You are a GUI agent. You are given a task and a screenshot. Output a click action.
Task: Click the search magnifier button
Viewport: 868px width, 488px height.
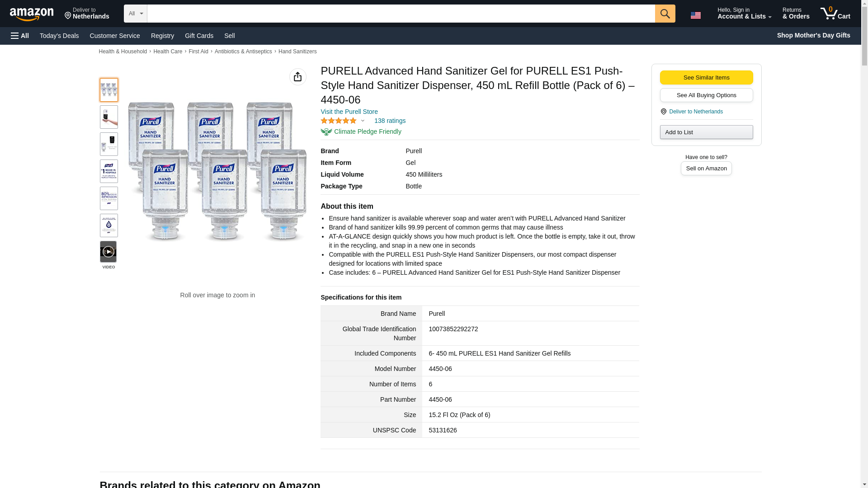(x=665, y=14)
